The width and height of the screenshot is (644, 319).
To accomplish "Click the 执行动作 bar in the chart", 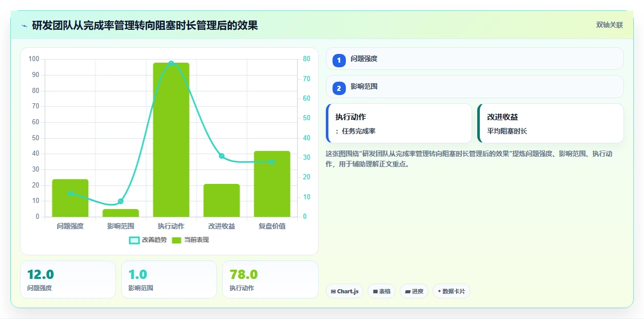I will point(171,140).
